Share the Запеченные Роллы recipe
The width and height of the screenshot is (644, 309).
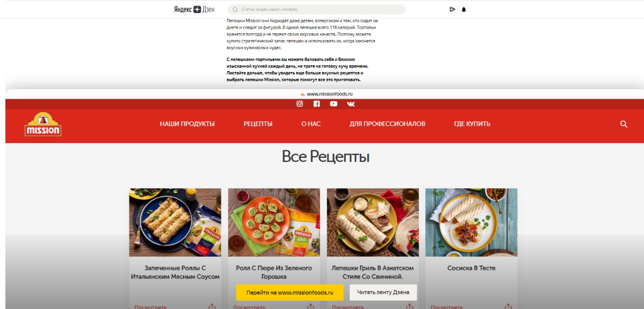[212, 306]
